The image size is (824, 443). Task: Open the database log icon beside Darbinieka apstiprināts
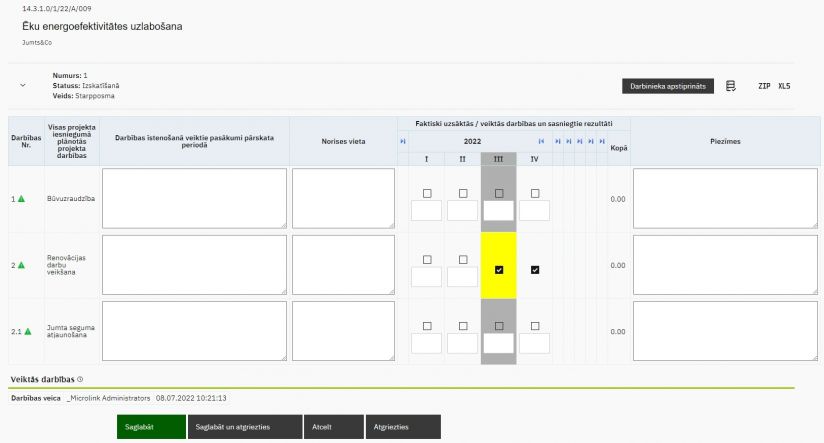[x=731, y=86]
